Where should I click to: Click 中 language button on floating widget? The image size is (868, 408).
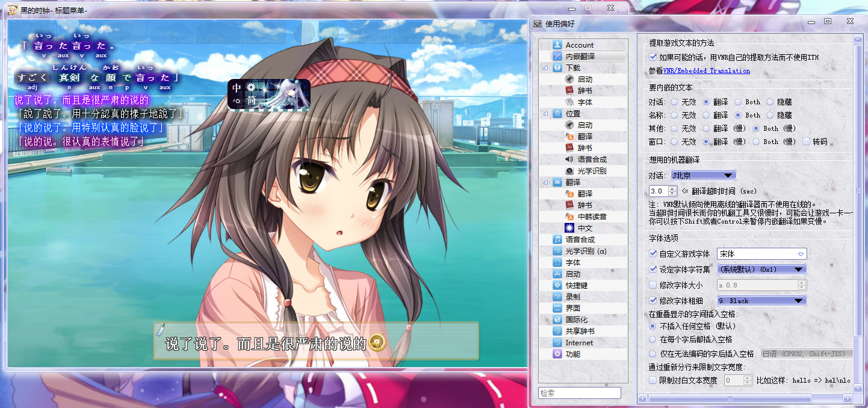pos(237,88)
